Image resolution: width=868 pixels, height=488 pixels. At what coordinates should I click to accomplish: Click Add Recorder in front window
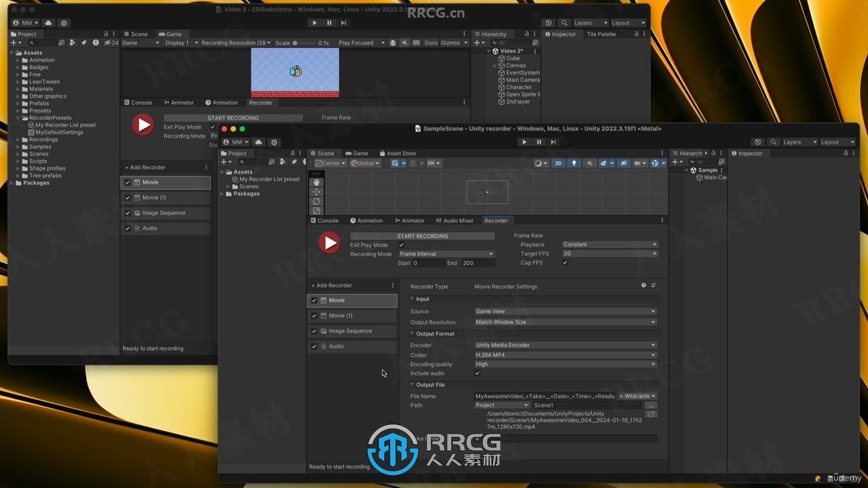(x=332, y=285)
